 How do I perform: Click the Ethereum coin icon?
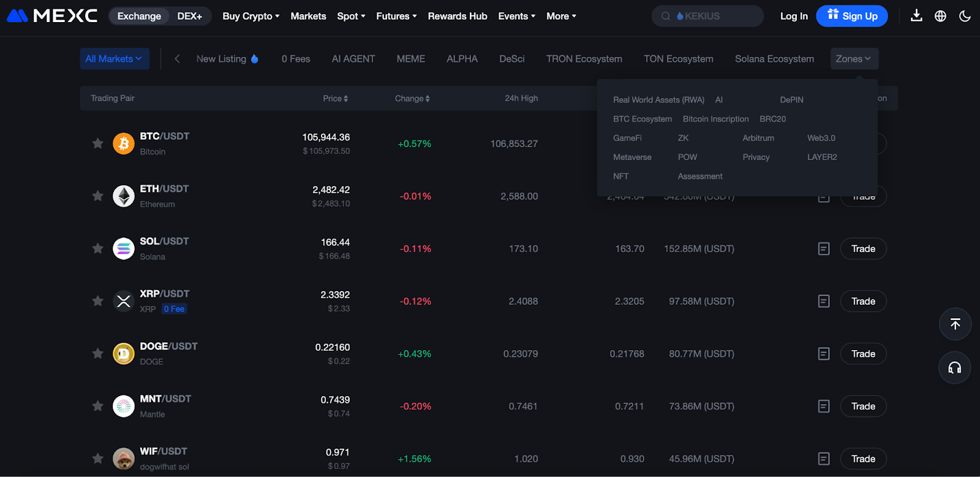124,196
